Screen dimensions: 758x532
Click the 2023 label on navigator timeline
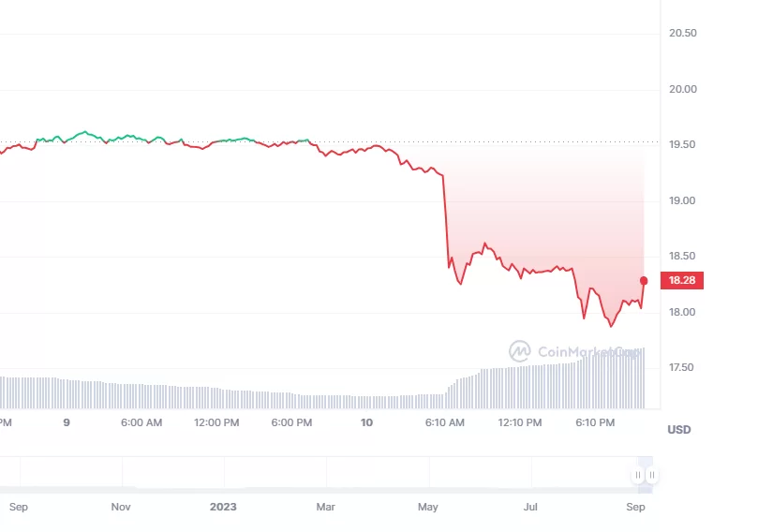(x=223, y=507)
